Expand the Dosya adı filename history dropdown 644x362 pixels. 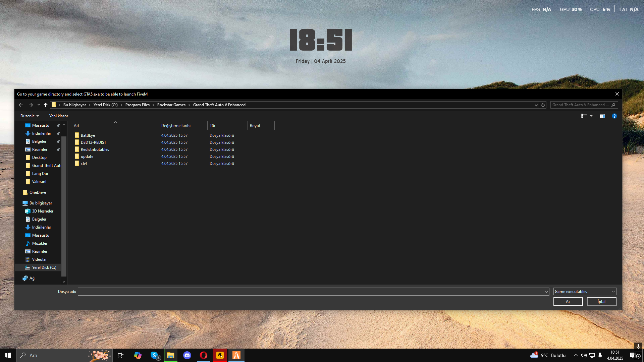click(546, 292)
